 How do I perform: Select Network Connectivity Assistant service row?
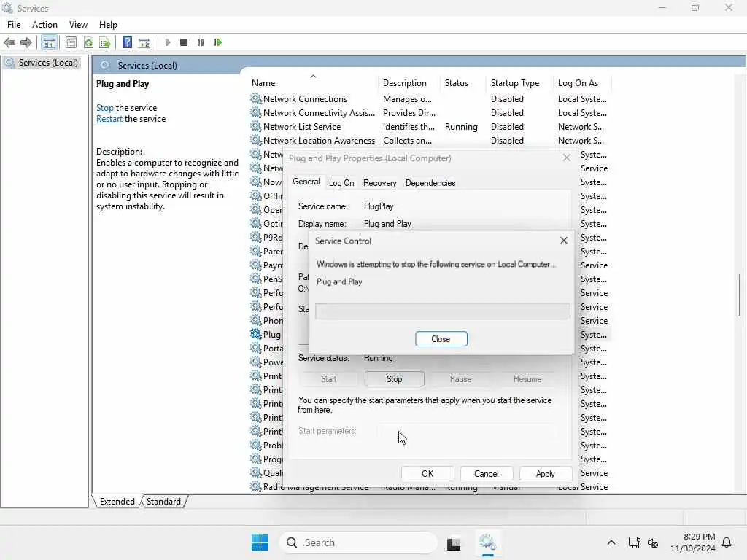[x=429, y=113]
